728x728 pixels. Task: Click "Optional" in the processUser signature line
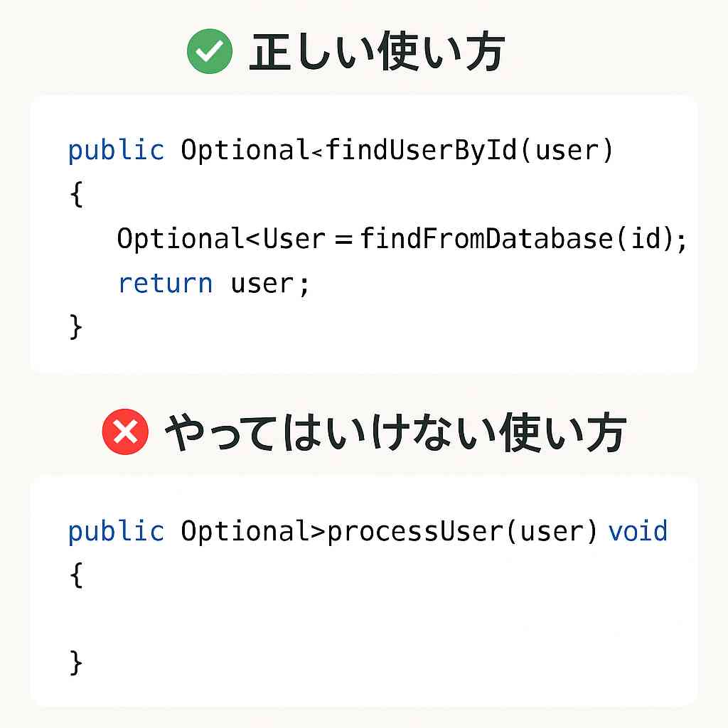pyautogui.click(x=245, y=532)
